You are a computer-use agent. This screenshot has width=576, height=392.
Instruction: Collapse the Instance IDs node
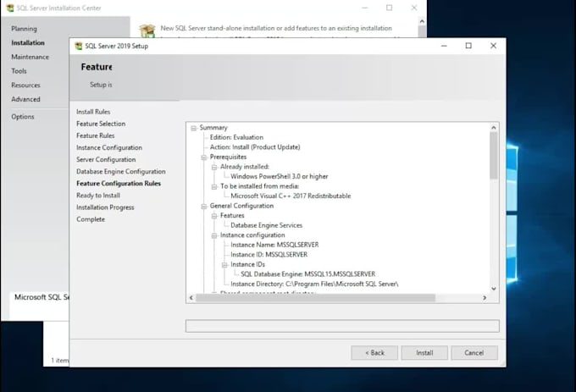[x=224, y=265]
